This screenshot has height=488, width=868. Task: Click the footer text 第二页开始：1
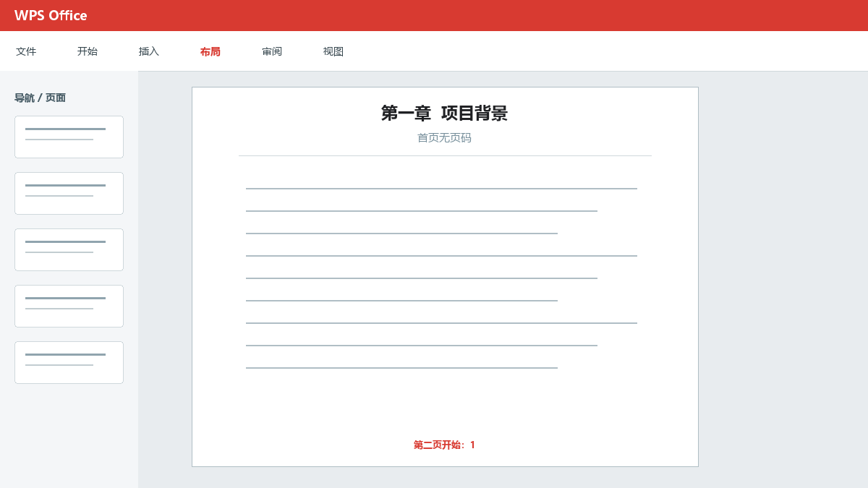(444, 445)
